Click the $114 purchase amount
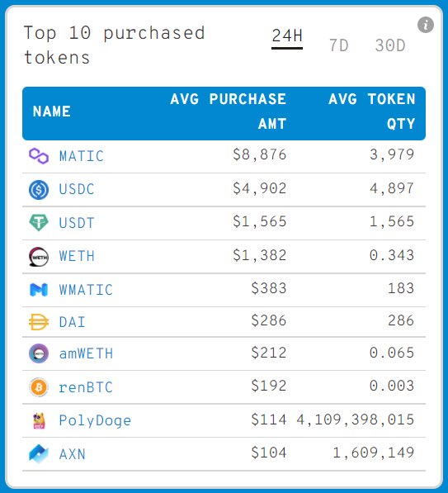Screen dimensions: 448x493 pos(269,420)
